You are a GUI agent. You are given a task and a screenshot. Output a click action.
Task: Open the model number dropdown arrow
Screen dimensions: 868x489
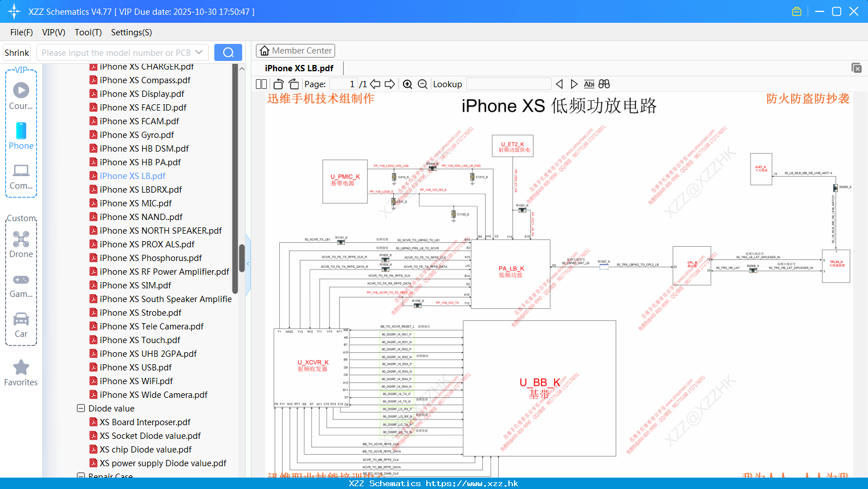tap(199, 52)
